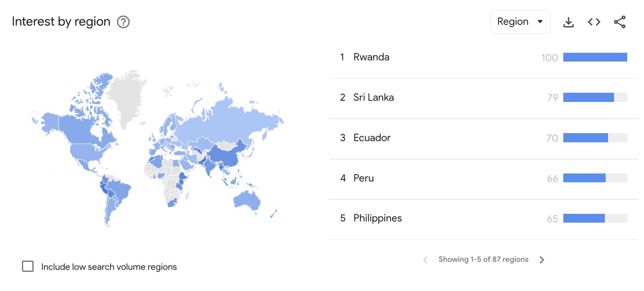Open the Region comparison picker

pos(520,22)
